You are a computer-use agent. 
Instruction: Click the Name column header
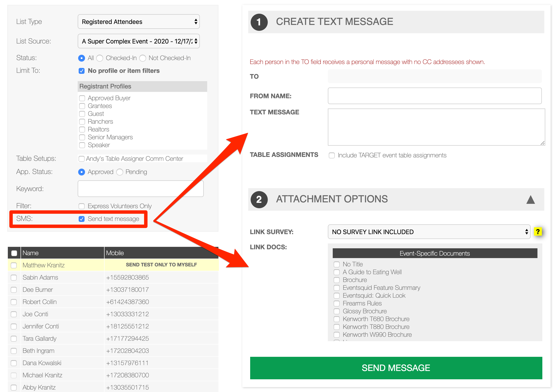(63, 253)
